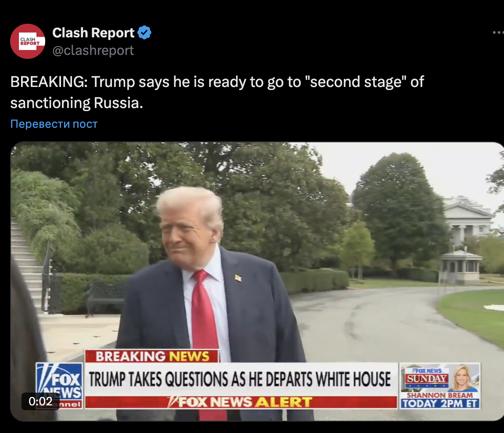Open the @clashreport handle link
This screenshot has width=504, height=433.
point(93,51)
